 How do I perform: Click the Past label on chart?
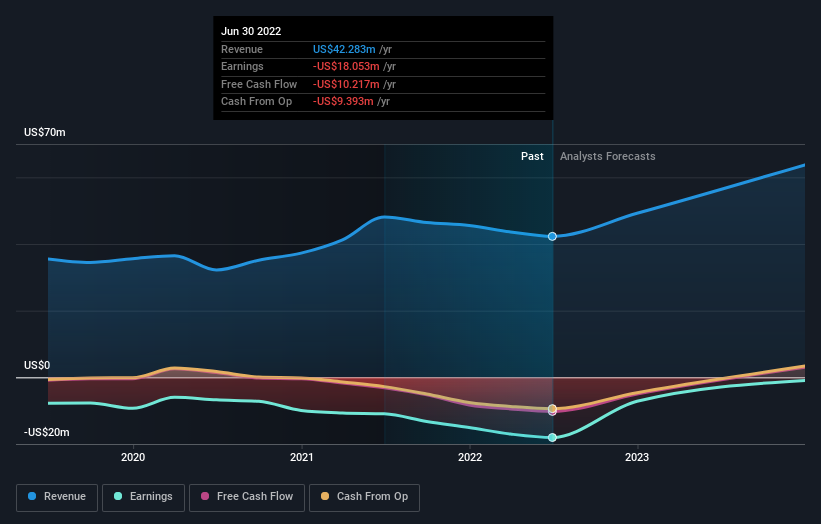[x=532, y=157]
